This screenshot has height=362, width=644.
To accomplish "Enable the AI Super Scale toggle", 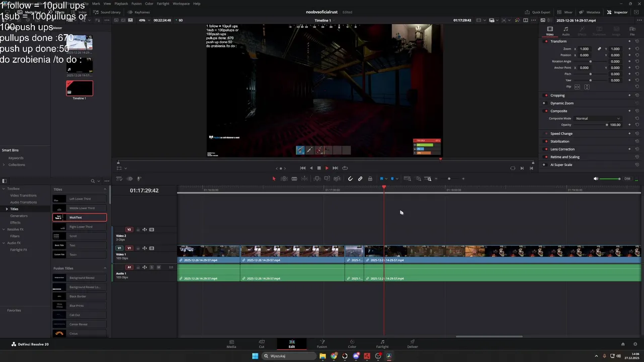I will (x=545, y=164).
